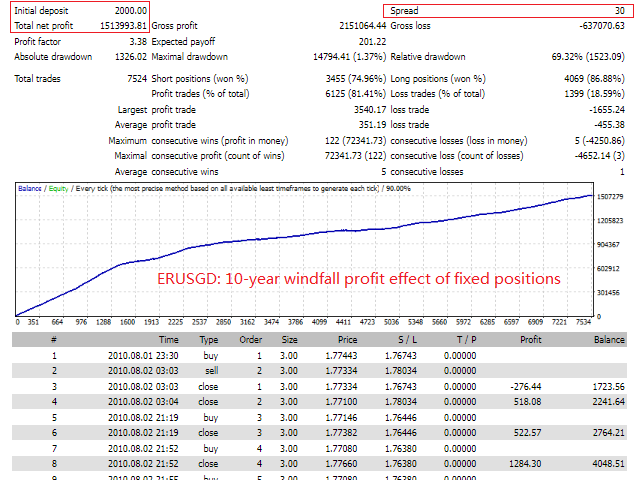Image resolution: width=640 pixels, height=480 pixels.
Task: Select the Size column header
Action: point(288,340)
